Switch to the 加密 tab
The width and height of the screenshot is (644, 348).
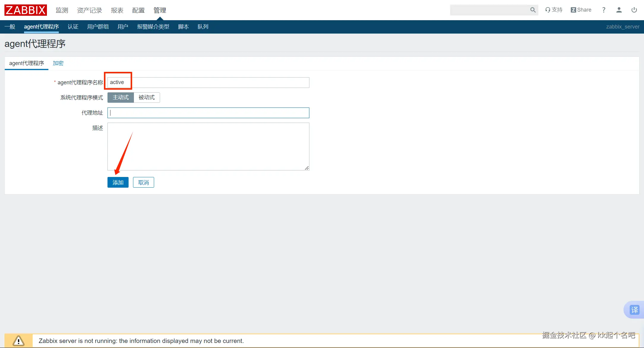(58, 63)
